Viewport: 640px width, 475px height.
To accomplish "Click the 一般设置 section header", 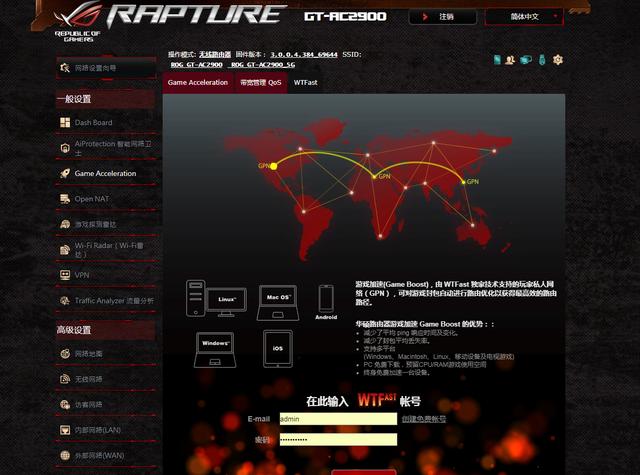I will (106, 99).
